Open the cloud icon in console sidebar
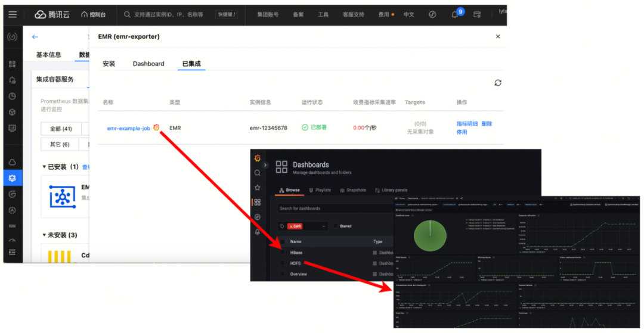The height and width of the screenshot is (333, 644). click(13, 161)
